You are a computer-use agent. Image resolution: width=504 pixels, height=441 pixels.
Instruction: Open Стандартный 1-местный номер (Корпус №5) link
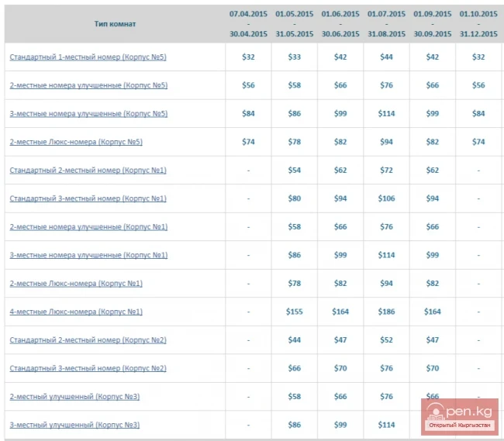click(88, 57)
